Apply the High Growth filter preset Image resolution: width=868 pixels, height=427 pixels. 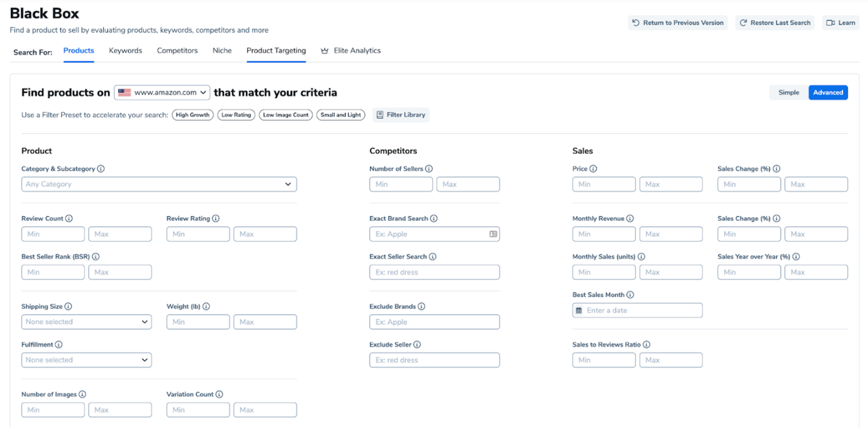pos(192,115)
